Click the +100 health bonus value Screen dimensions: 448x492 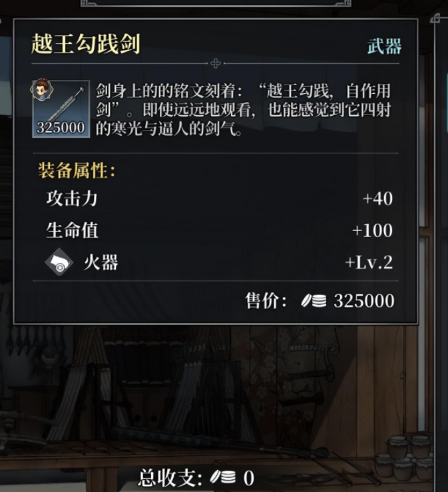[x=372, y=230]
